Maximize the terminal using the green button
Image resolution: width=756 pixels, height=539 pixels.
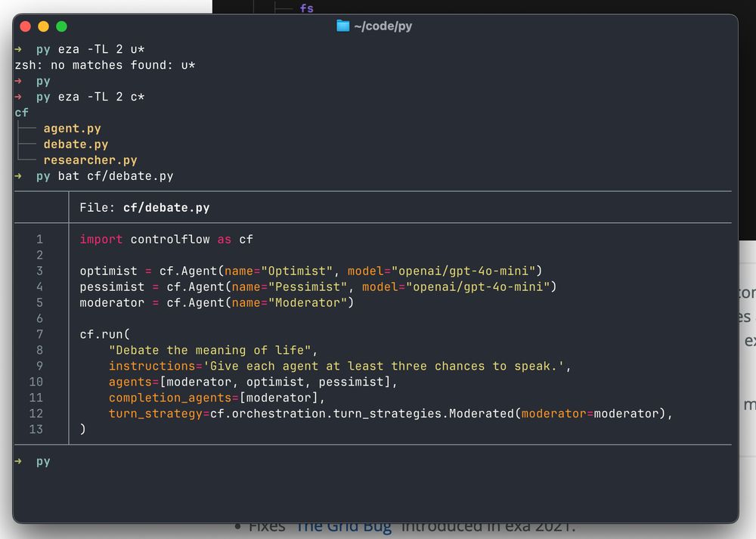click(62, 26)
